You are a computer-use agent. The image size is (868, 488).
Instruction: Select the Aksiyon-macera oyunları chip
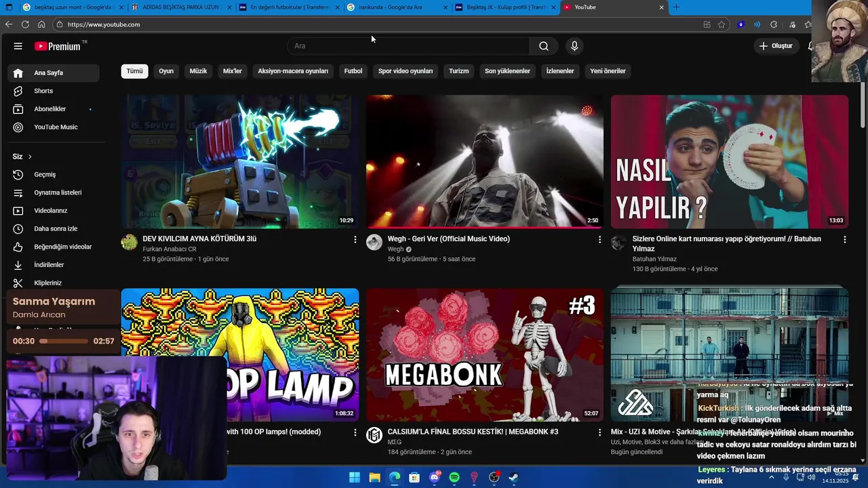coord(293,70)
